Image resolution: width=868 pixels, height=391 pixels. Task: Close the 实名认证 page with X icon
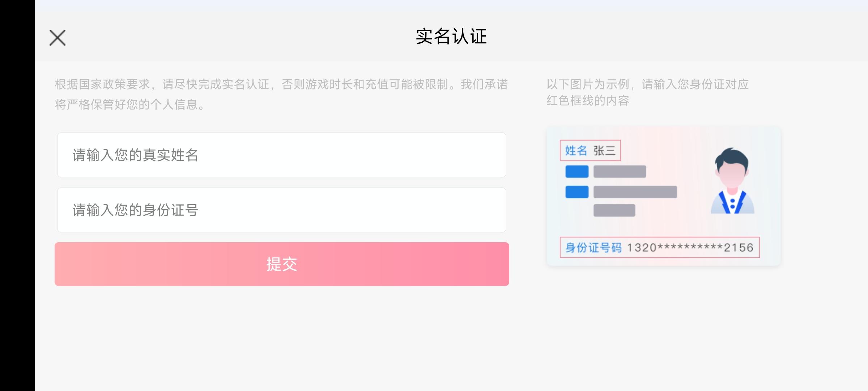[x=58, y=38]
